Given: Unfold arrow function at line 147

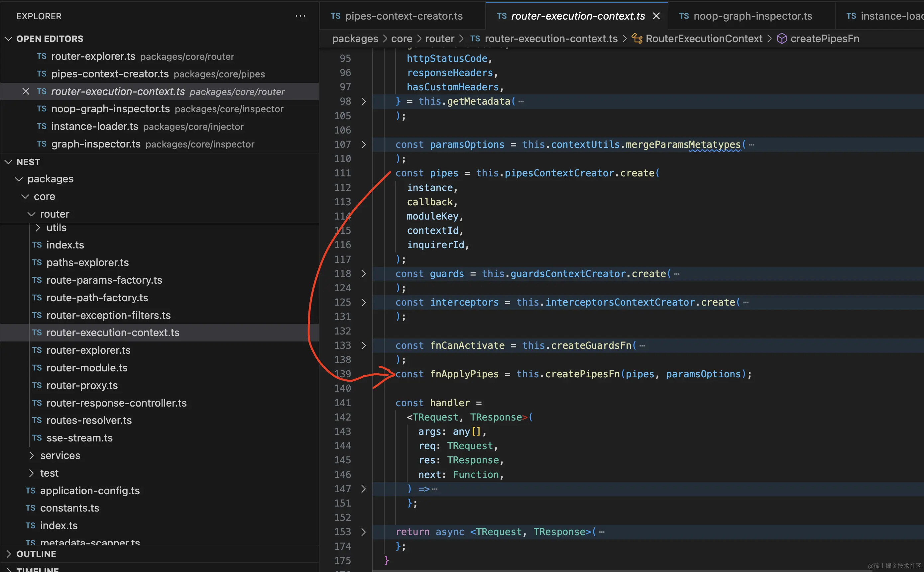Looking at the screenshot, I should 363,489.
